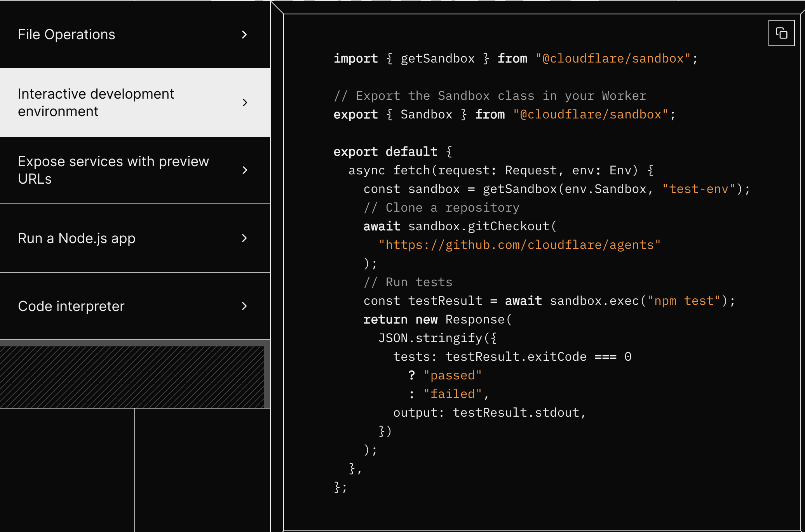The height and width of the screenshot is (532, 805).
Task: Click the "// Run tests" comment line
Action: tap(408, 282)
